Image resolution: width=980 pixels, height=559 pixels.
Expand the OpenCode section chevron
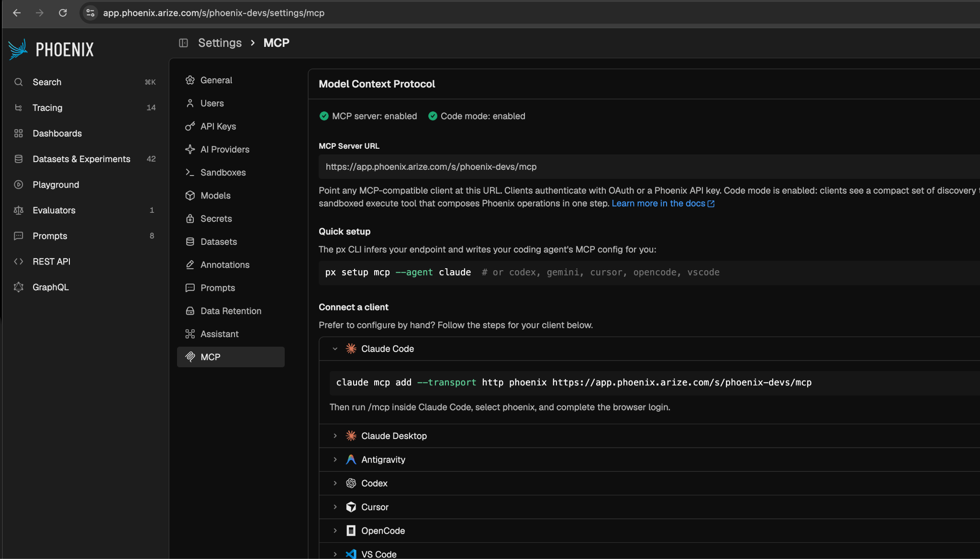click(x=335, y=531)
